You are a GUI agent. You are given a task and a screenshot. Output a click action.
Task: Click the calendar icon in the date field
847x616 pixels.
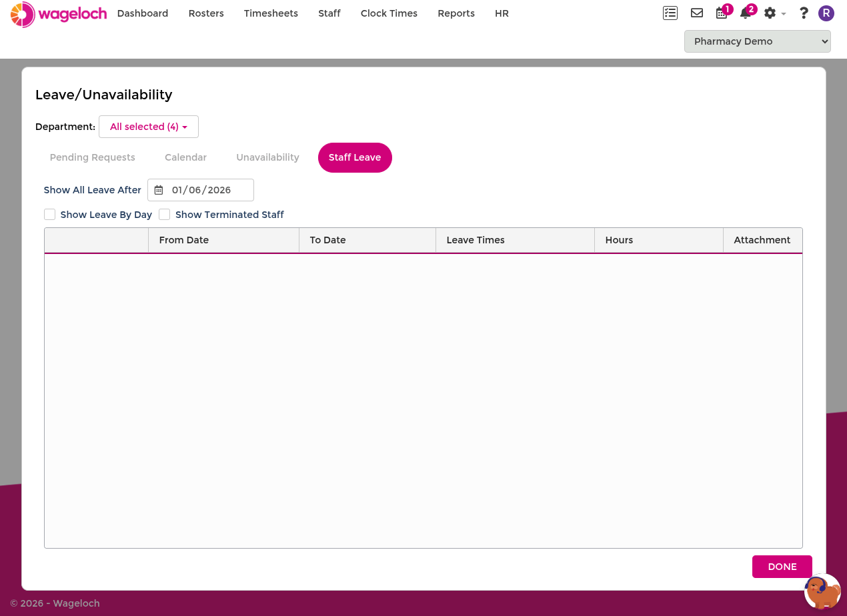[159, 190]
